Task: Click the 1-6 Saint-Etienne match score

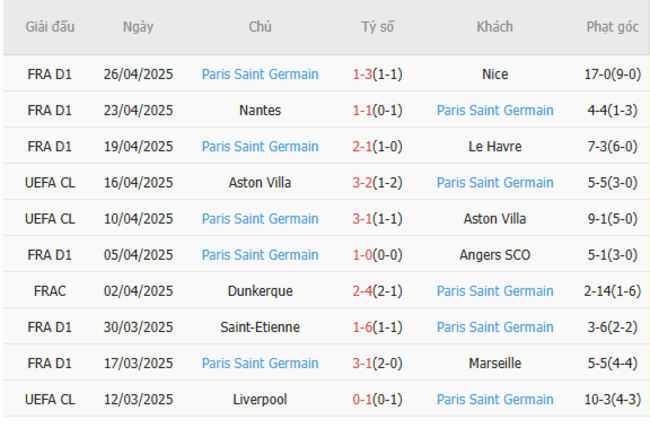Action: pos(362,327)
